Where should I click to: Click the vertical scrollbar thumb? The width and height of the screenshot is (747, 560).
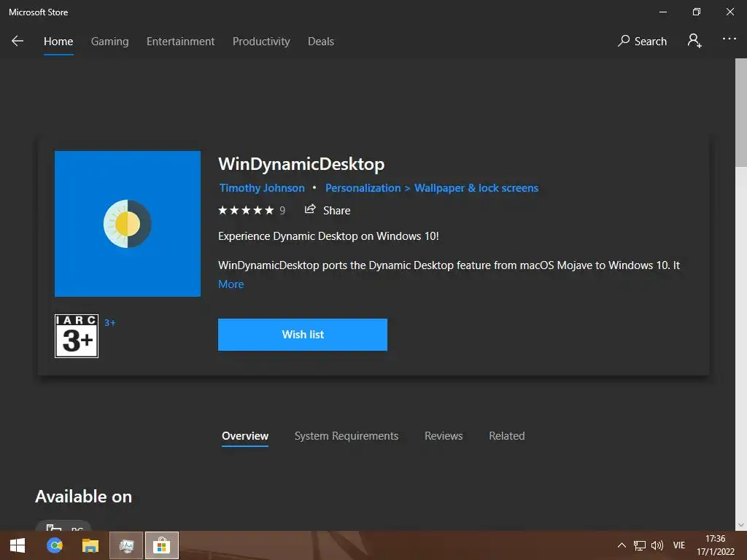[741, 112]
